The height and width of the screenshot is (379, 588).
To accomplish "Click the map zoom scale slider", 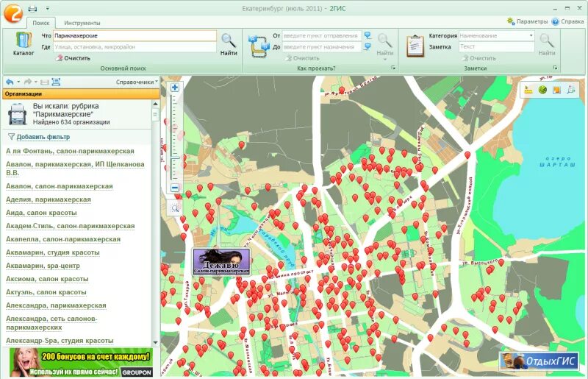I will pos(175,138).
